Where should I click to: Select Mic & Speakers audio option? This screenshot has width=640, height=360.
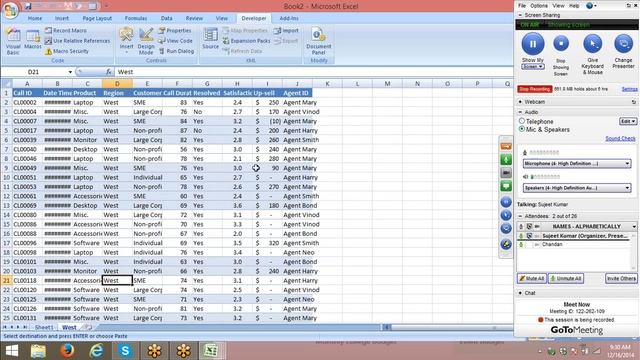(x=522, y=129)
